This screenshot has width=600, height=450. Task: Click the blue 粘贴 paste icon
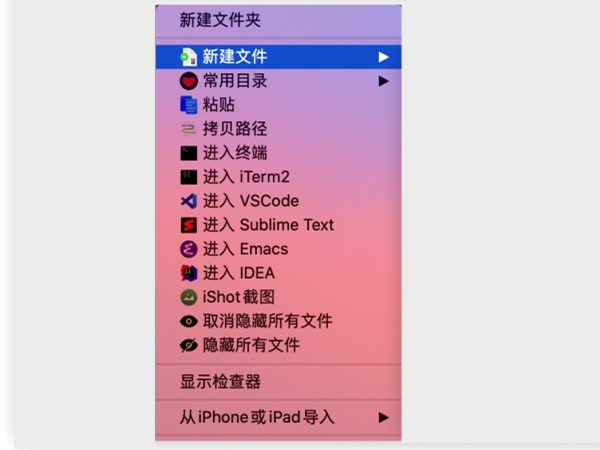(x=189, y=105)
